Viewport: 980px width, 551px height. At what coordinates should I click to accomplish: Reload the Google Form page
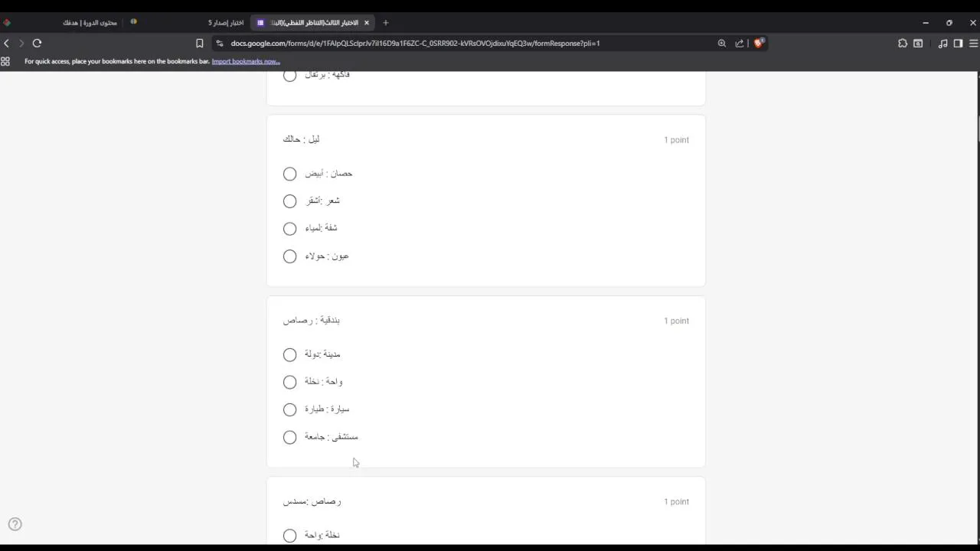37,44
